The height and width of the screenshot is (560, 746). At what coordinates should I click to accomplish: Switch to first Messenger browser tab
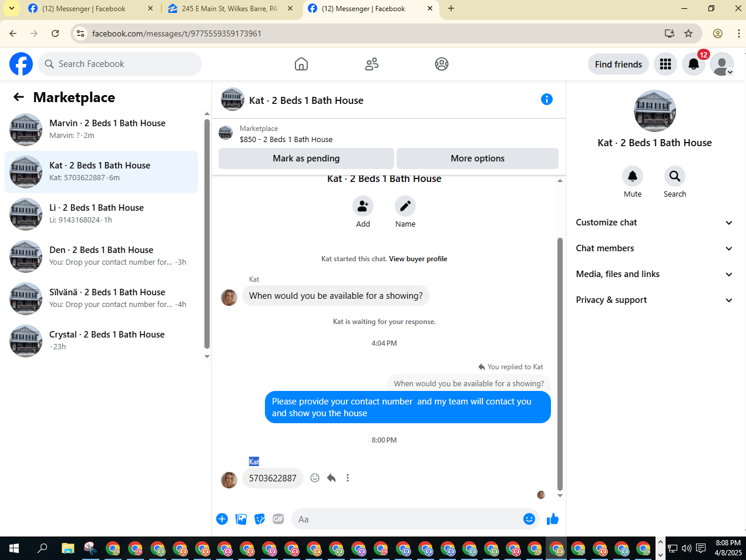click(91, 9)
